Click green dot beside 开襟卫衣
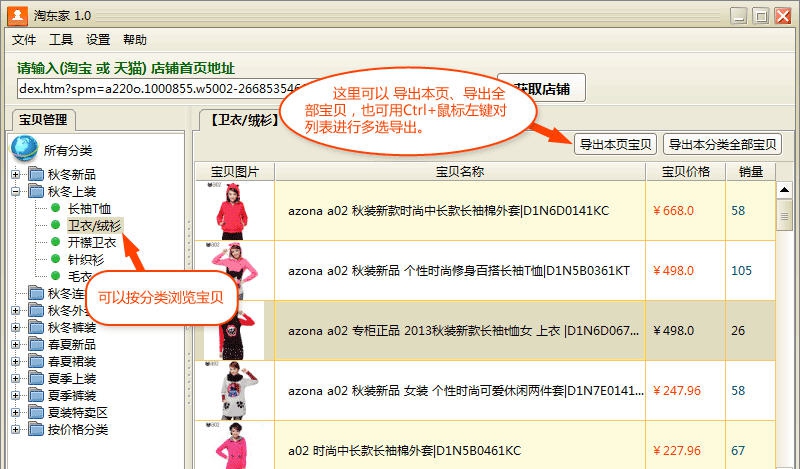 56,242
